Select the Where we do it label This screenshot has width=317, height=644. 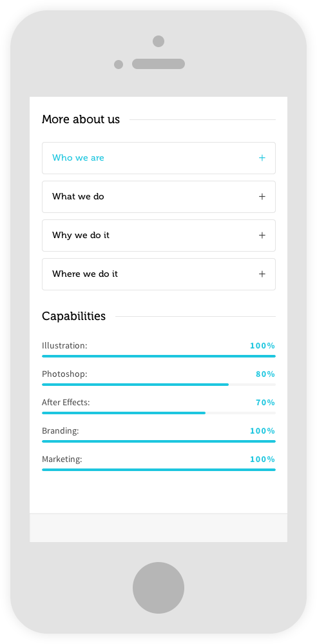point(85,274)
